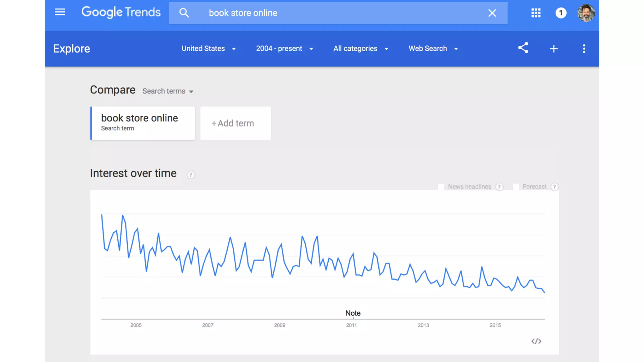This screenshot has width=644, height=362.
Task: Share this Trends exploration
Action: 523,48
